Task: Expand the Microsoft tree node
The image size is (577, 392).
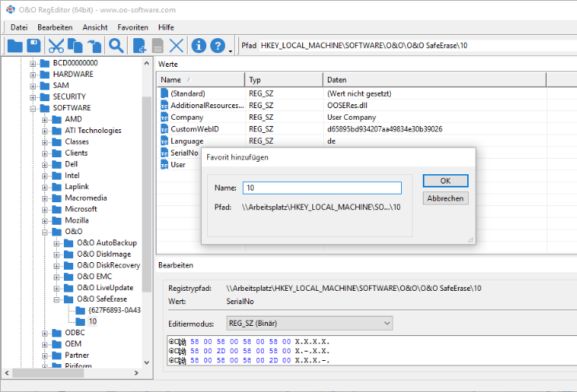Action: pyautogui.click(x=44, y=209)
